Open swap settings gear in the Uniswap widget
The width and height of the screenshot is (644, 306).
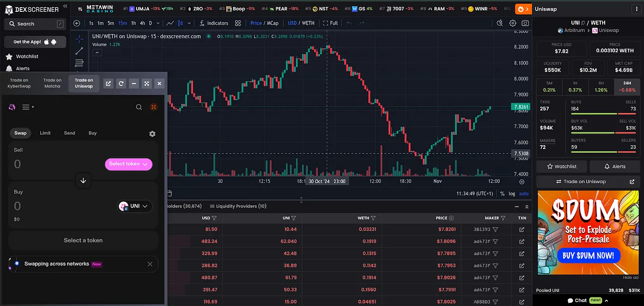(x=152, y=134)
